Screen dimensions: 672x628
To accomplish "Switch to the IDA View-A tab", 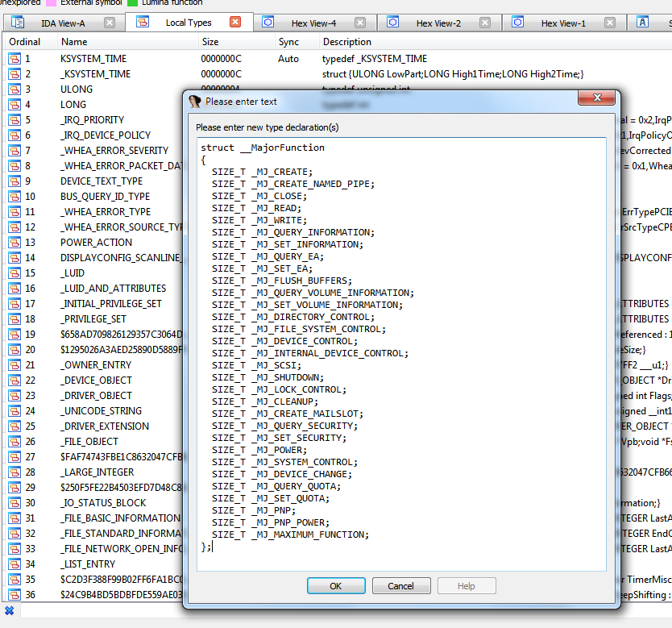I will coord(63,23).
